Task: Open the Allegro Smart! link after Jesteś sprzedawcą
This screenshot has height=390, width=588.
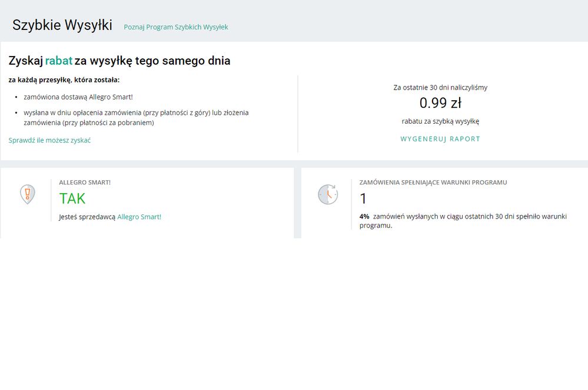Action: pyautogui.click(x=139, y=217)
